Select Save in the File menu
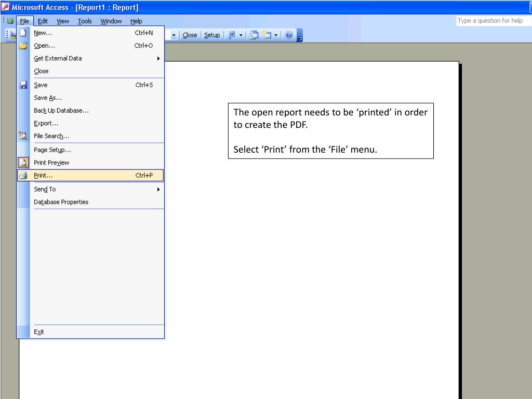This screenshot has height=399, width=532. coord(90,85)
